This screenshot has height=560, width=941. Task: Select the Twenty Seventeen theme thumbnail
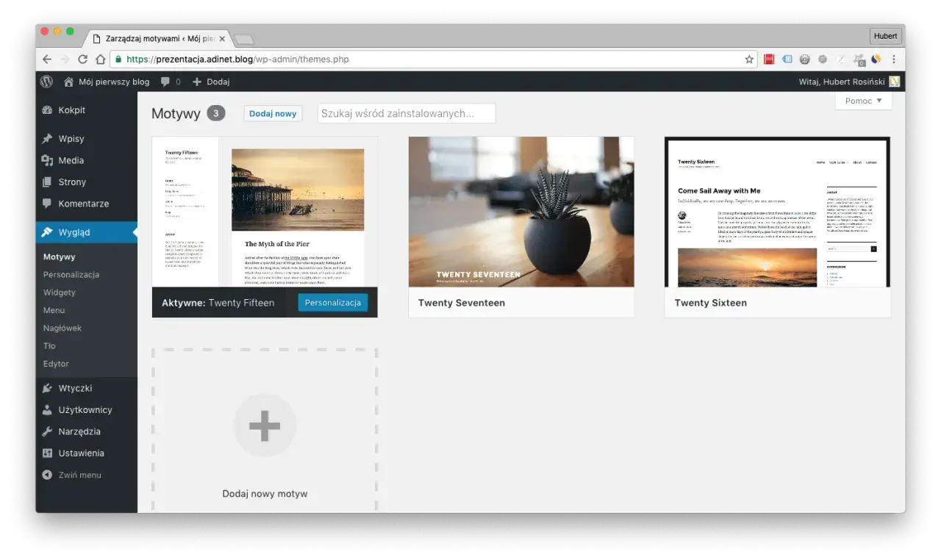tap(521, 212)
